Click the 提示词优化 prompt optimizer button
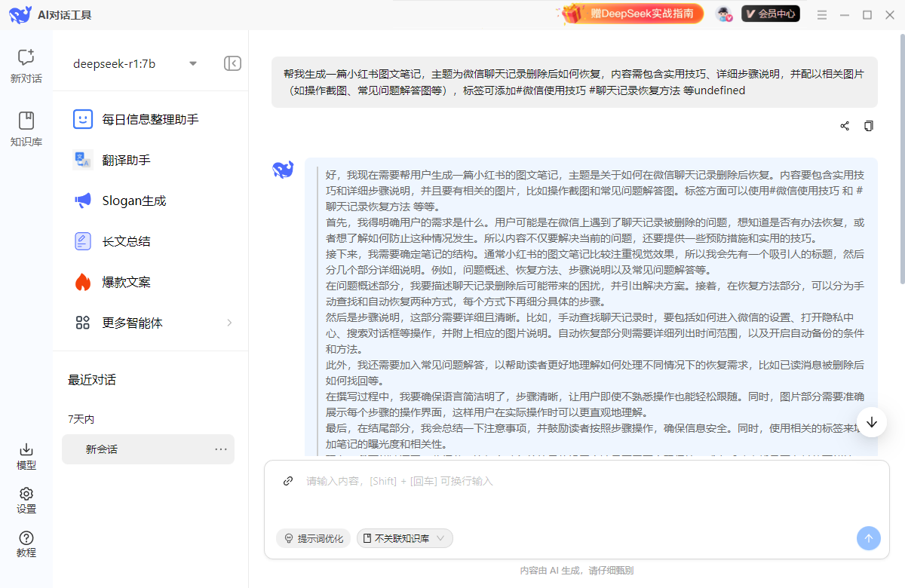Screen dimensions: 905x588 (x=313, y=537)
